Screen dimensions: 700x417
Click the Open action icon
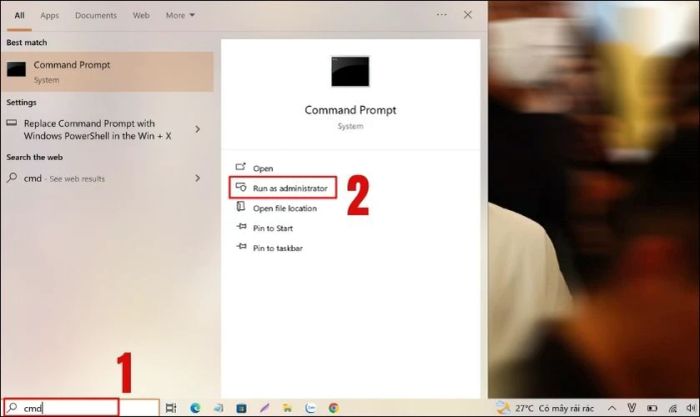(x=241, y=167)
